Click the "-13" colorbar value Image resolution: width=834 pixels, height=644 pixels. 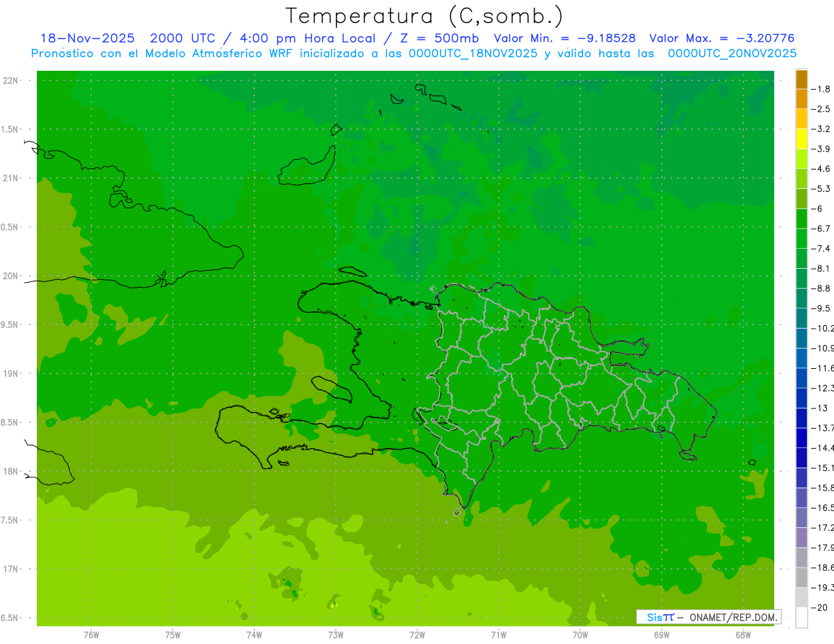(x=819, y=408)
